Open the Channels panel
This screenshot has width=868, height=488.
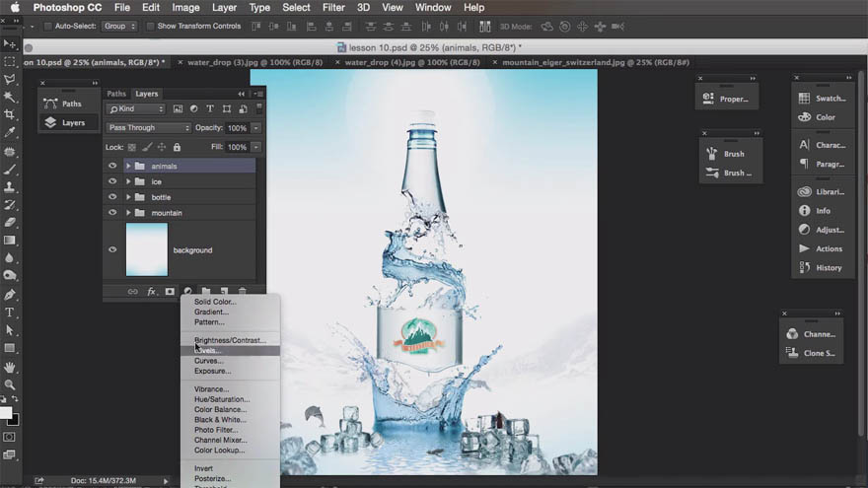812,334
